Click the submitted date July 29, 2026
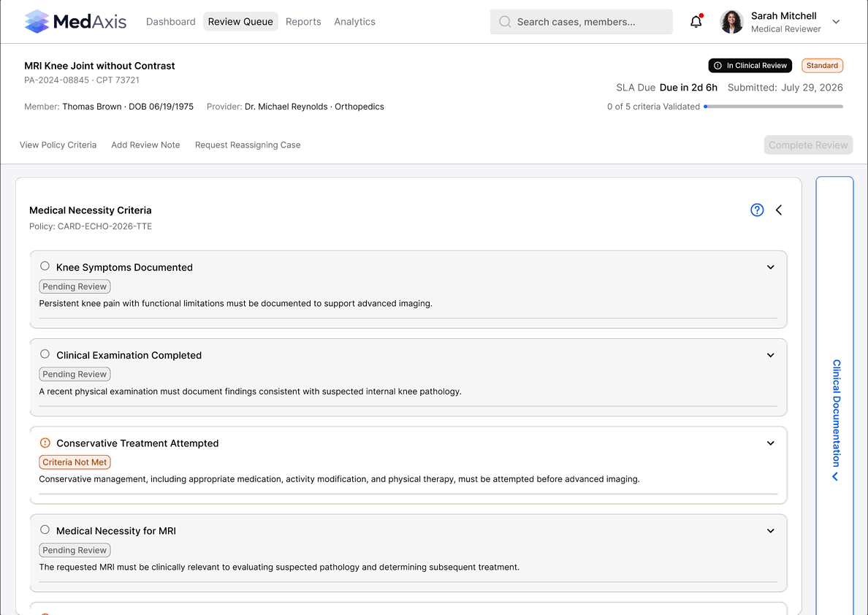868x615 pixels. coord(812,88)
